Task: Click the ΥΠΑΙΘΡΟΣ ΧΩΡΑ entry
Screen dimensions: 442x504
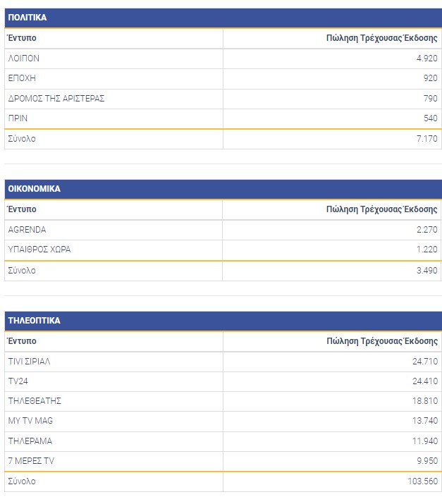Action: click(x=39, y=250)
